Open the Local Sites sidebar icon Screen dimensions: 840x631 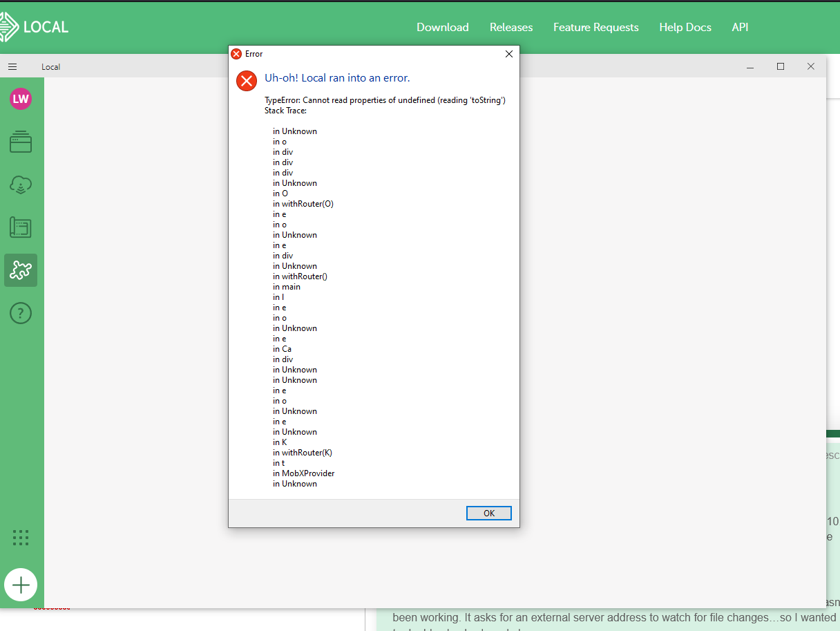click(x=21, y=142)
